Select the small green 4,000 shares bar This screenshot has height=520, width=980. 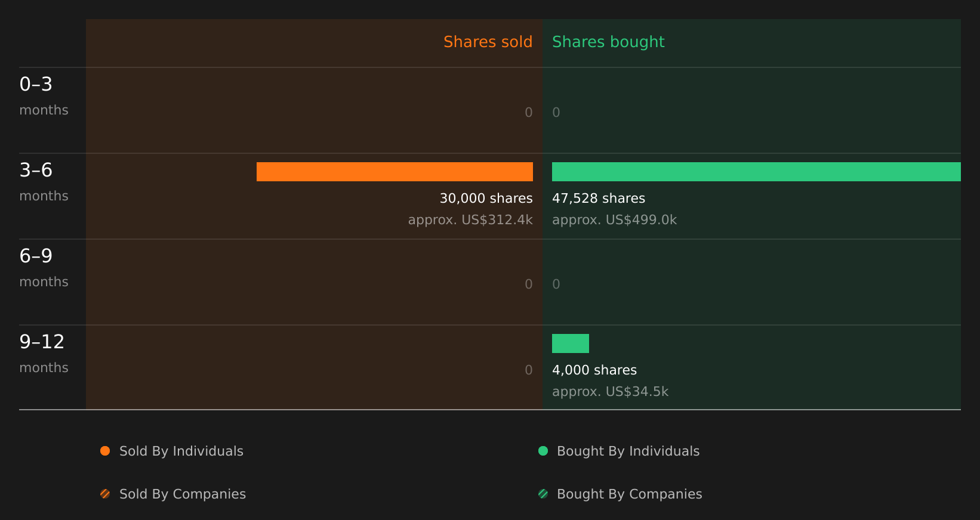click(x=571, y=343)
